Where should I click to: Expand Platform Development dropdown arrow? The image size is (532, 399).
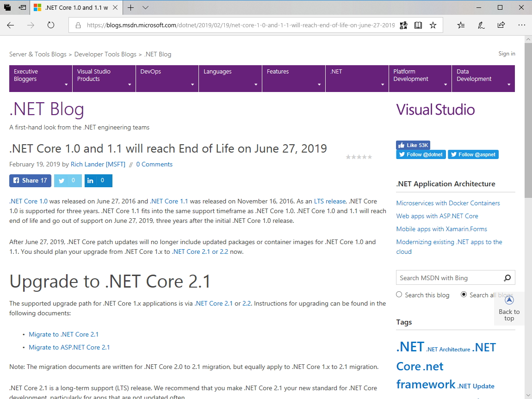click(445, 85)
